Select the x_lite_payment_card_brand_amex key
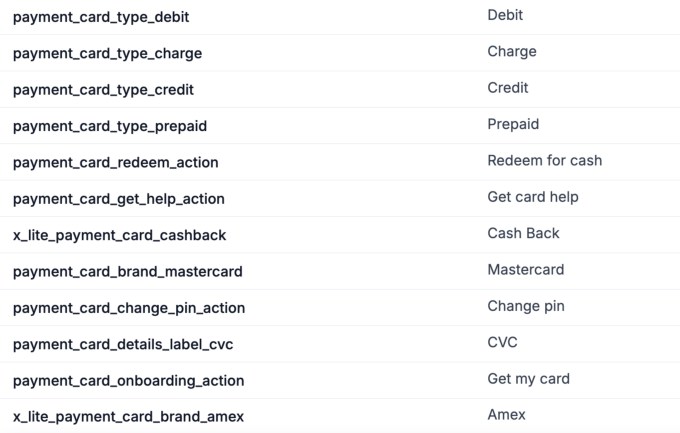This screenshot has width=680, height=433. (128, 416)
